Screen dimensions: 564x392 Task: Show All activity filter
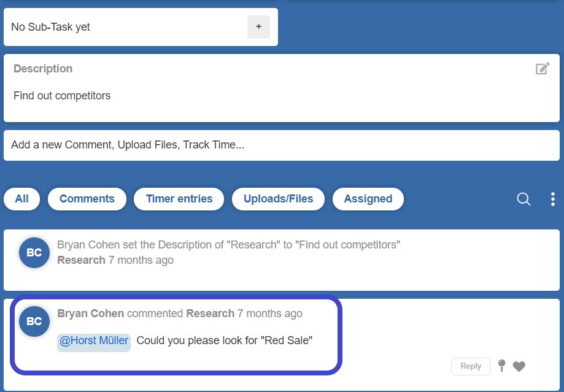[21, 199]
